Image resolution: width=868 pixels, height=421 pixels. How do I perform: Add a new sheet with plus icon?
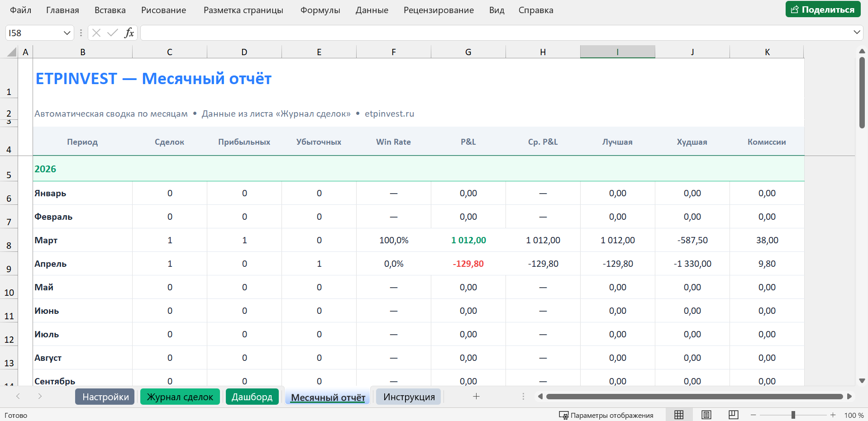click(x=476, y=397)
